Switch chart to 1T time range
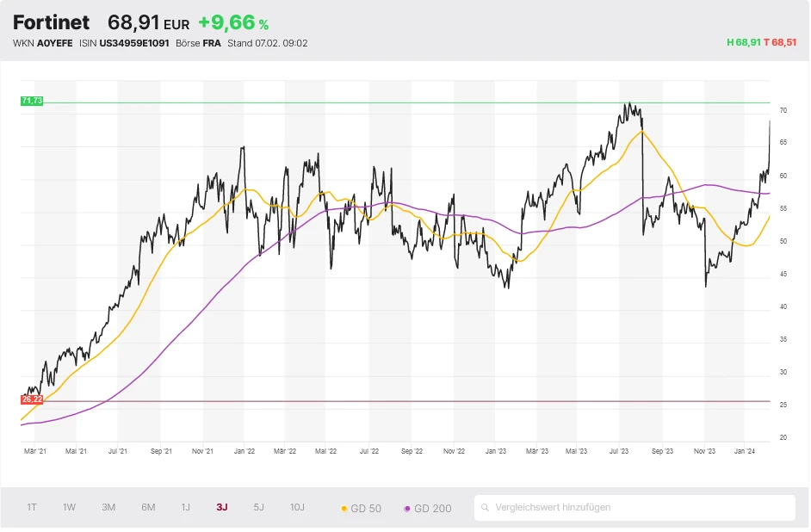The image size is (811, 532). (32, 507)
